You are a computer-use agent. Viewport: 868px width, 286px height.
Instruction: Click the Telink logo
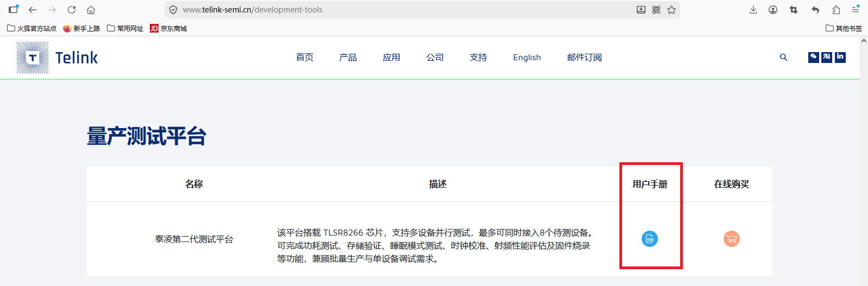click(x=57, y=58)
